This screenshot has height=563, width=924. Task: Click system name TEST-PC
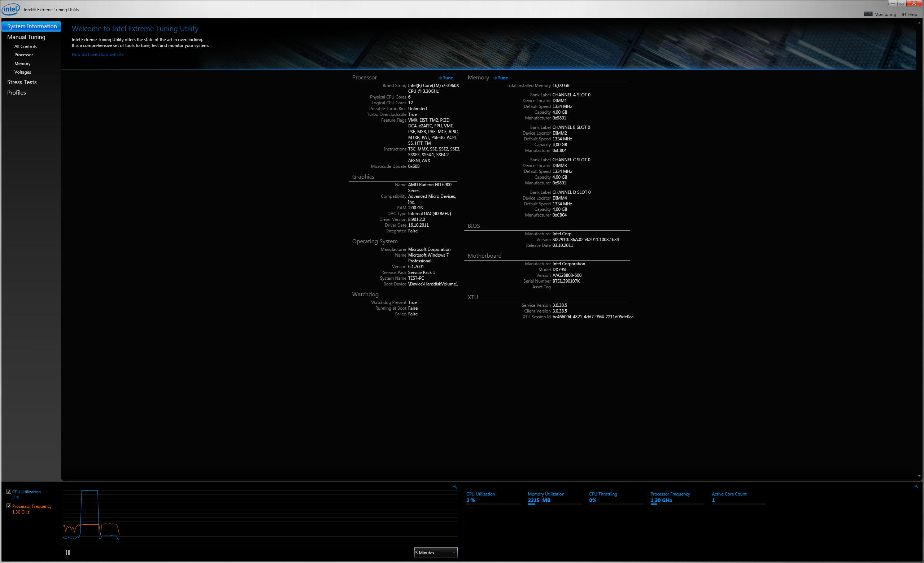[416, 278]
